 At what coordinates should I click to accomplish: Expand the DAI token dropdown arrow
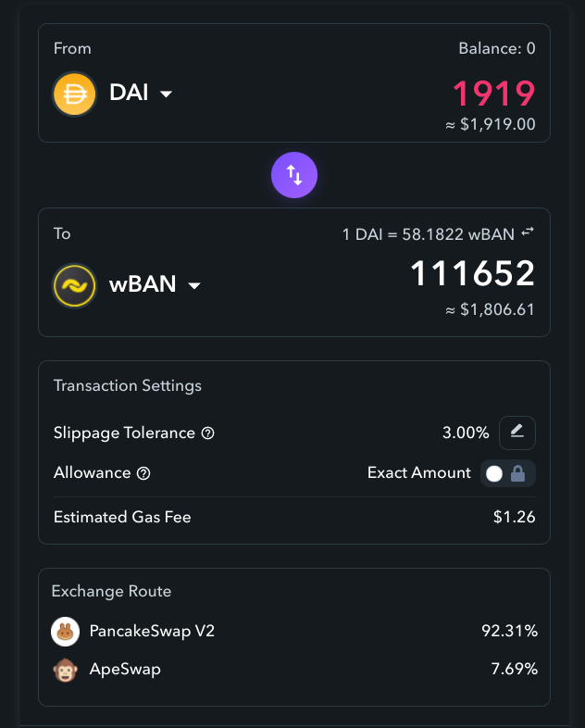click(x=166, y=94)
